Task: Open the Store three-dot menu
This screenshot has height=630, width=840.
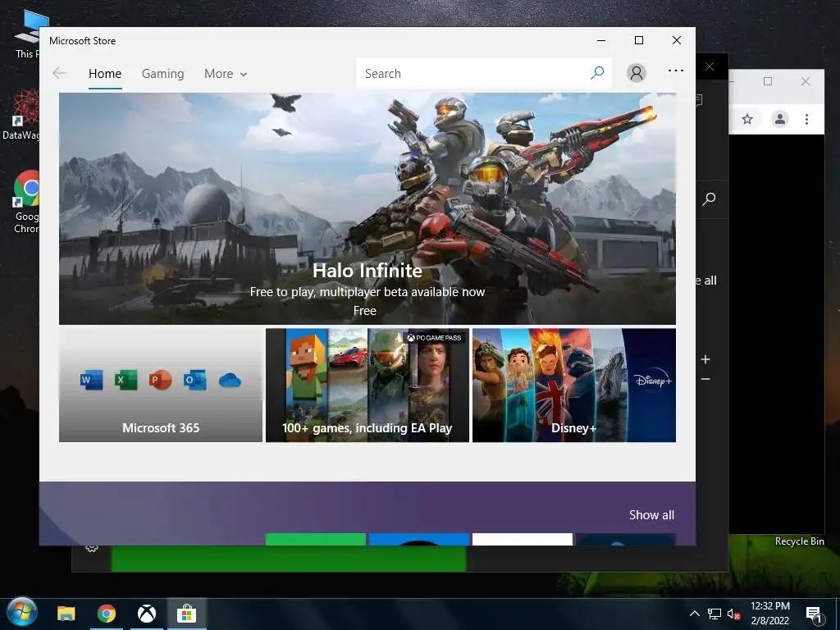Action: pyautogui.click(x=676, y=71)
